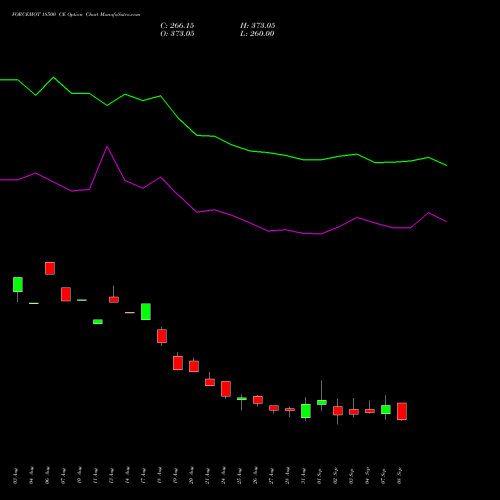
Task: Click the 04 Sep date label
Action: [367, 476]
